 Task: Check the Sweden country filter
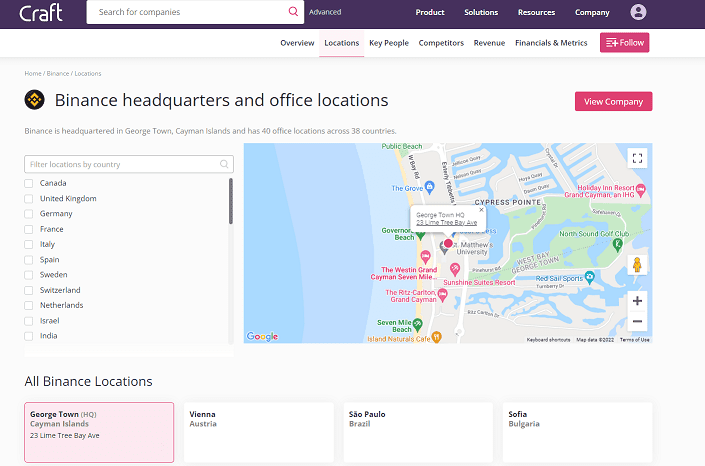(x=29, y=275)
